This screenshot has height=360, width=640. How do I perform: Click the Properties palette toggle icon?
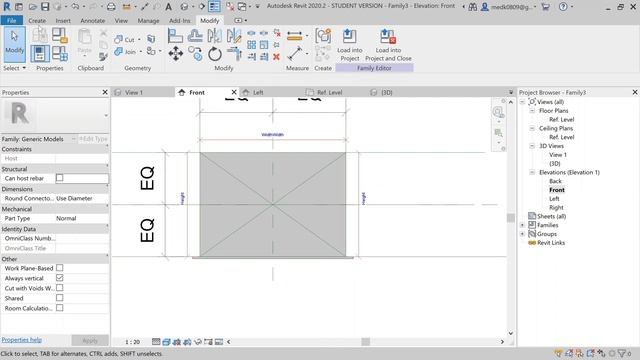click(40, 53)
